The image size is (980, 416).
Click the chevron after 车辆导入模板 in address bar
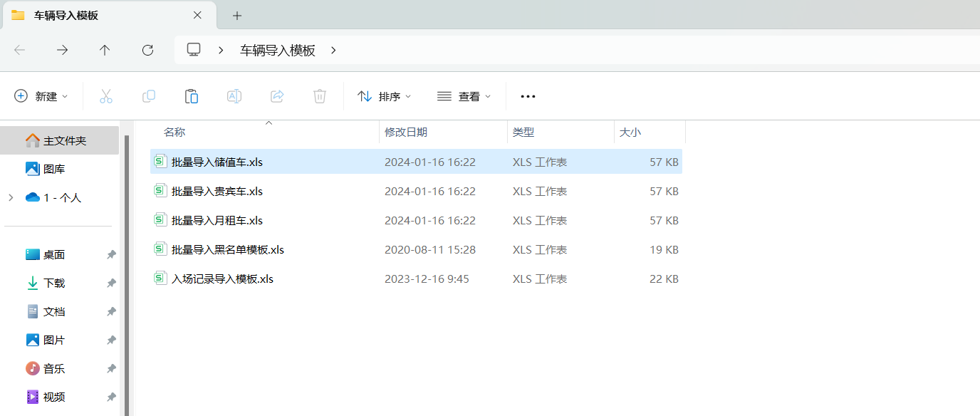click(333, 50)
